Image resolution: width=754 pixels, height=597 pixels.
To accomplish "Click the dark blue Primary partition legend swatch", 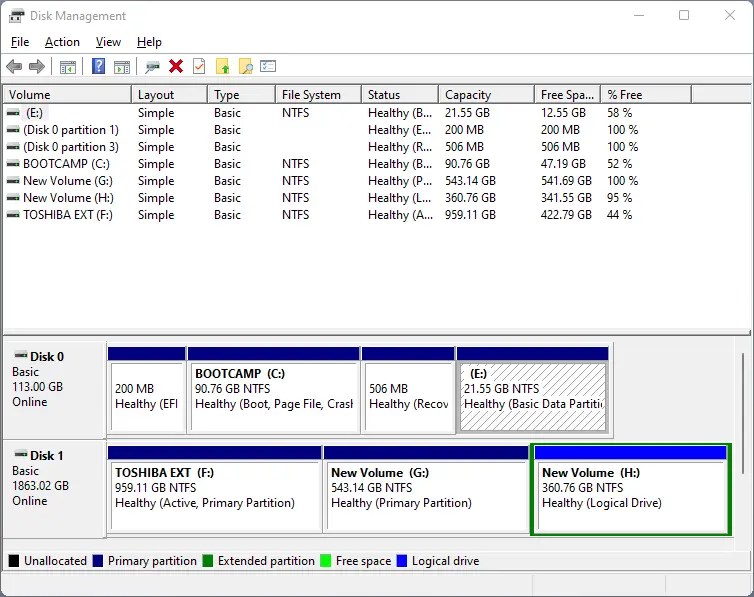I will click(x=98, y=561).
